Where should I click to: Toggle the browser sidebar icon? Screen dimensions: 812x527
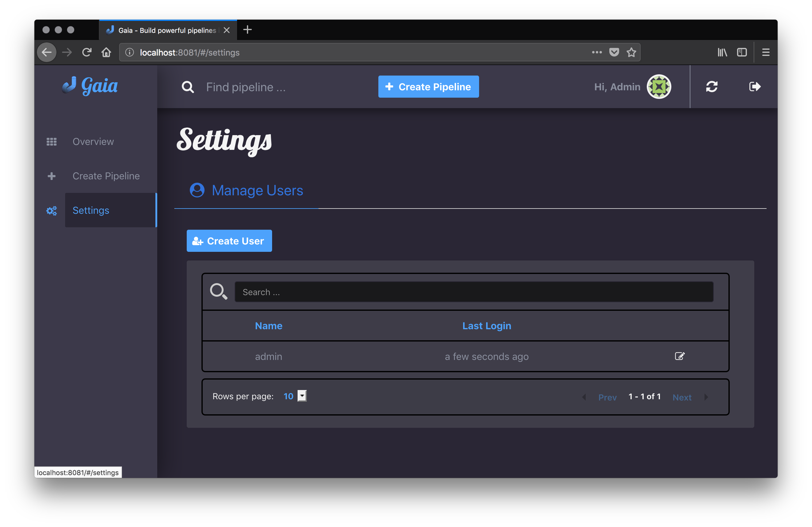tap(742, 52)
